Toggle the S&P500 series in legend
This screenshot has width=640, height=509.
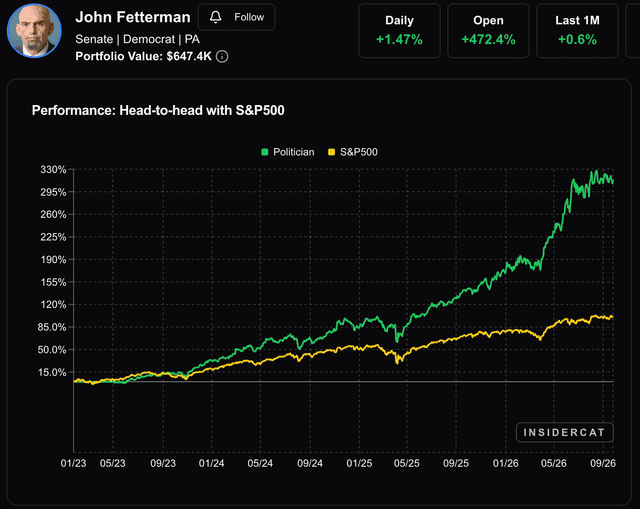click(353, 152)
